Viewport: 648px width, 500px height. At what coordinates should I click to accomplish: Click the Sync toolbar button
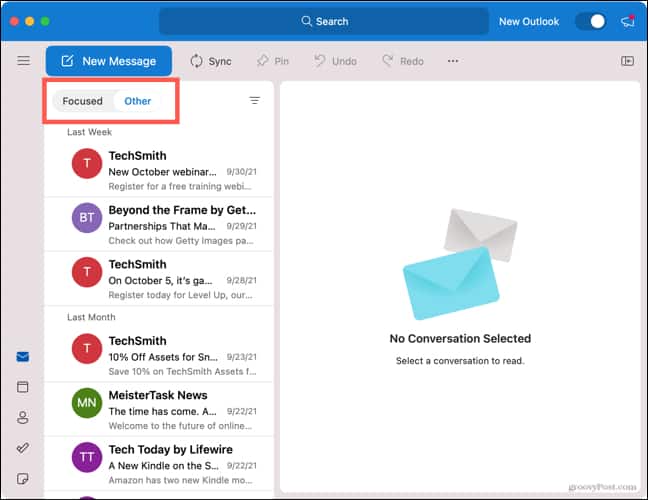click(210, 61)
